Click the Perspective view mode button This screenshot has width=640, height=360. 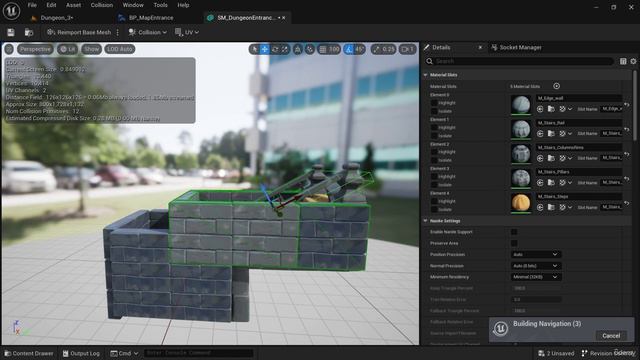click(x=35, y=49)
